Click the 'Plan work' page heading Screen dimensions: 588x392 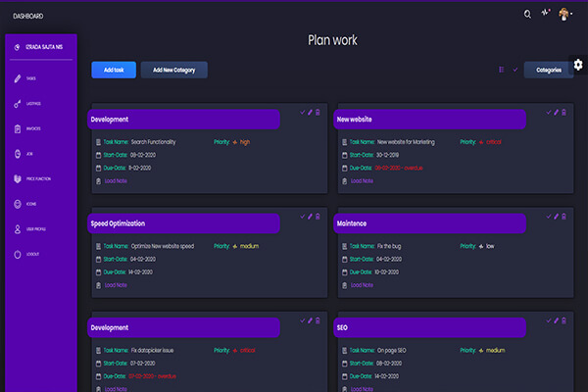pos(332,40)
